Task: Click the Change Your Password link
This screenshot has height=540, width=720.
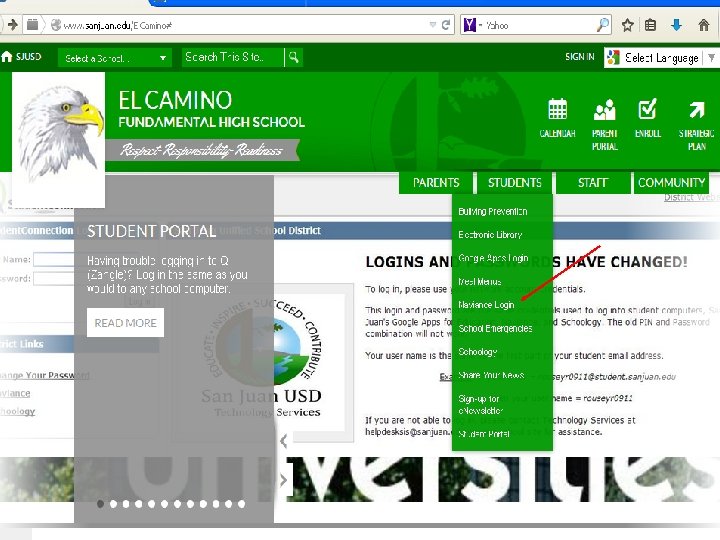Action: tap(45, 375)
